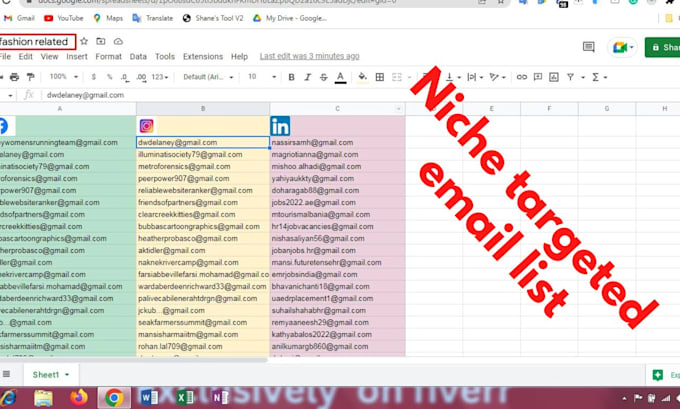Open Firefox from the taskbar
Image resolution: width=680 pixels, height=409 pixels.
[x=78, y=397]
